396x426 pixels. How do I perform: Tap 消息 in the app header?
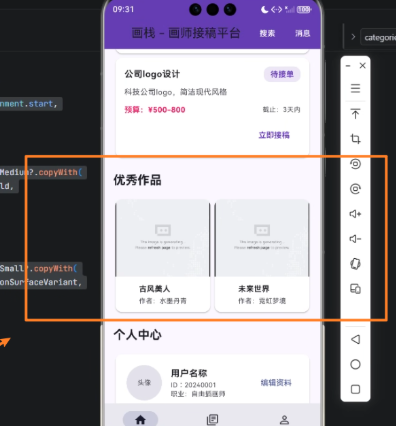[x=303, y=33]
